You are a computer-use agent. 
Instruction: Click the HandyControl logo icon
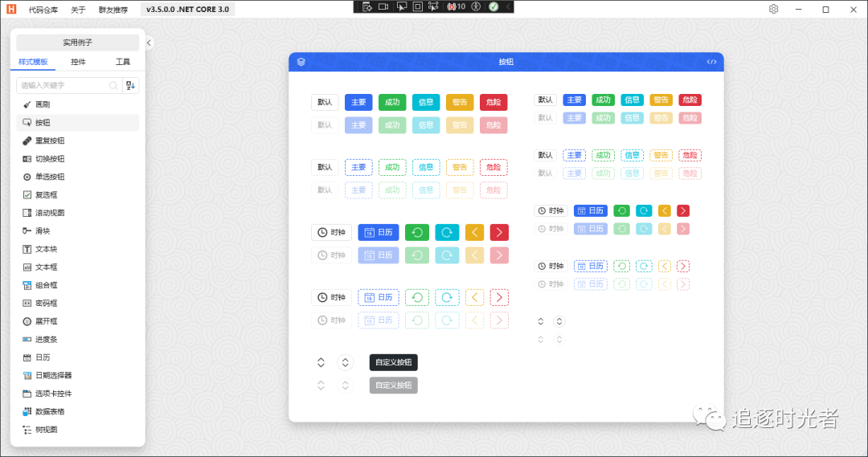[11, 9]
